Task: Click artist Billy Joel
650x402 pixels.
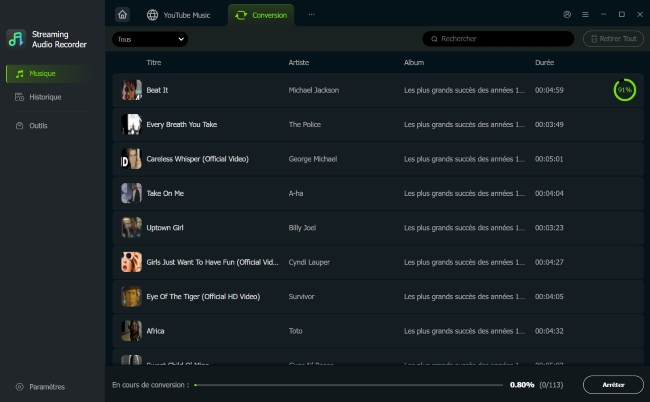Action: (302, 228)
